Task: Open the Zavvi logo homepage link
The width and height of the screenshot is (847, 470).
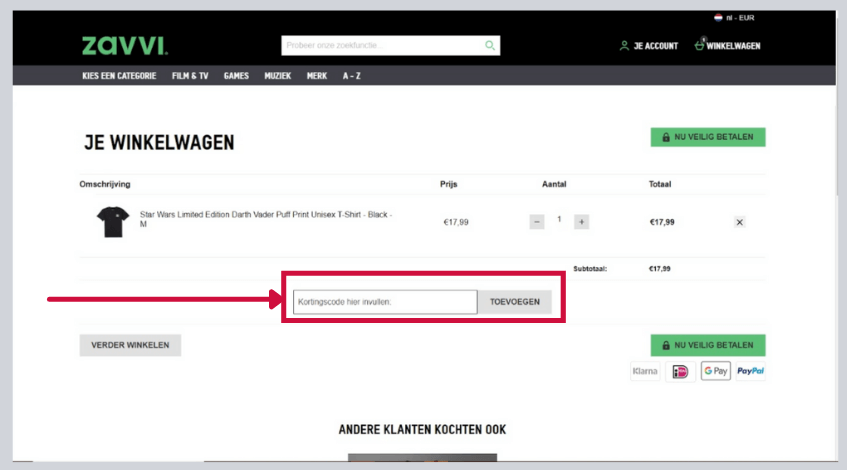Action: click(125, 46)
